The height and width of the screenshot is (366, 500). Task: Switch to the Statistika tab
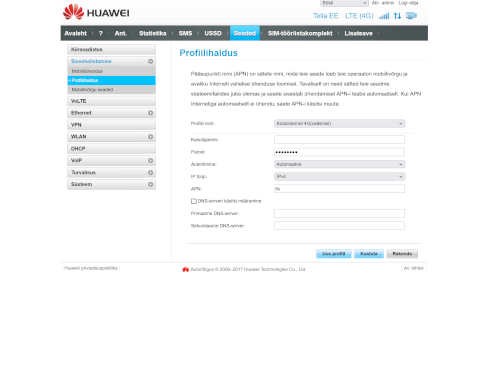tap(152, 33)
